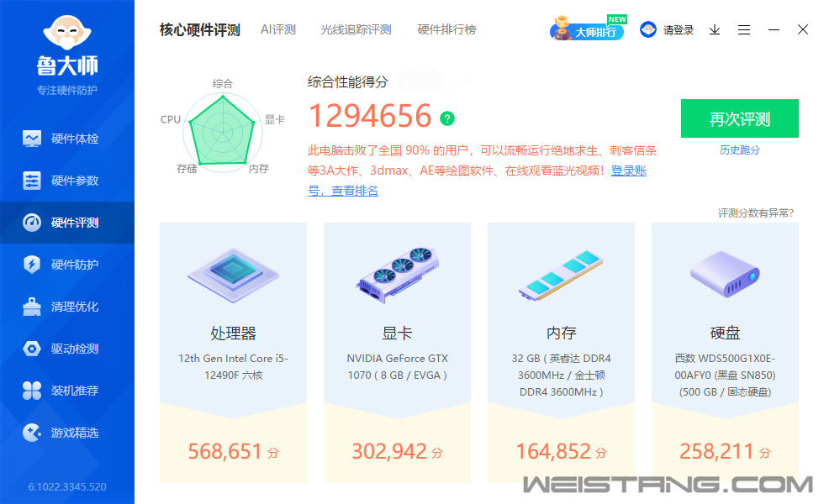824x504 pixels.
Task: Open the 大师排行 trophy badge
Action: point(588,29)
